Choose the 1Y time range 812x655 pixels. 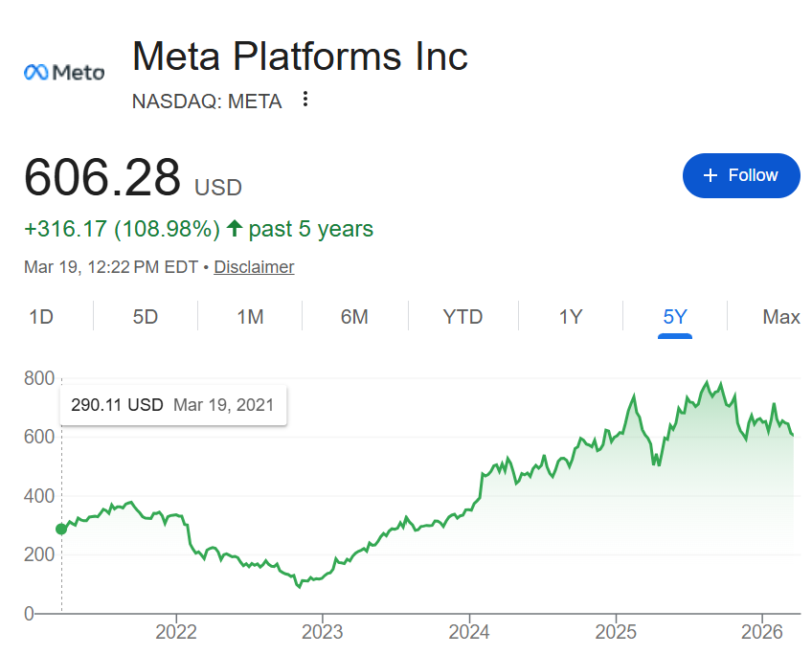(571, 317)
